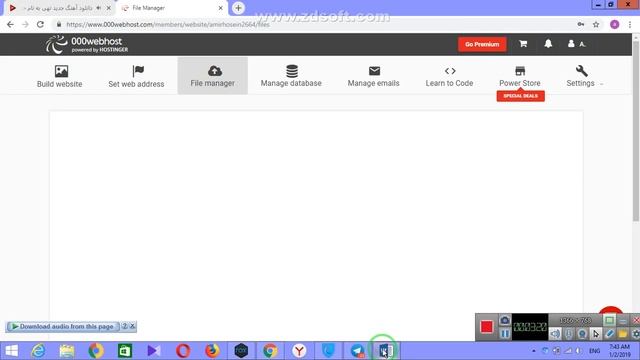
Task: Open the shopping cart icon
Action: point(523,44)
